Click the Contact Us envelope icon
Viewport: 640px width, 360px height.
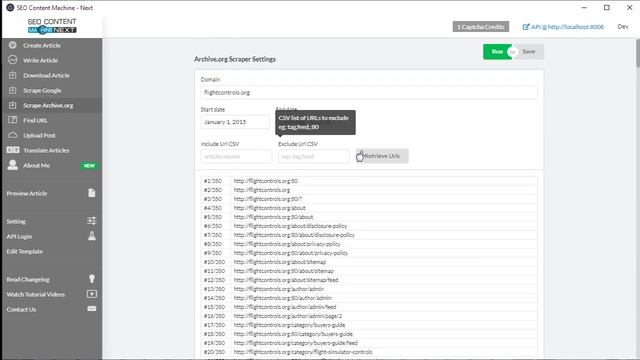(92, 309)
